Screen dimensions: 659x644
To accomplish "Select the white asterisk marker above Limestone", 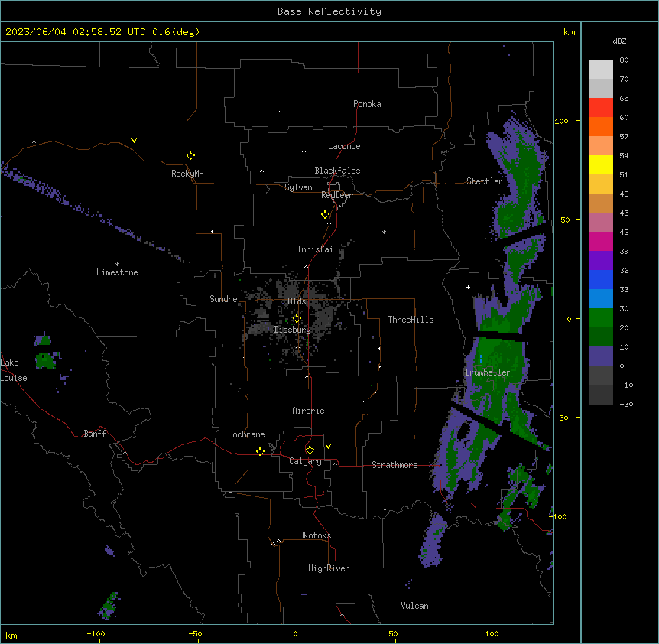I will 117,265.
